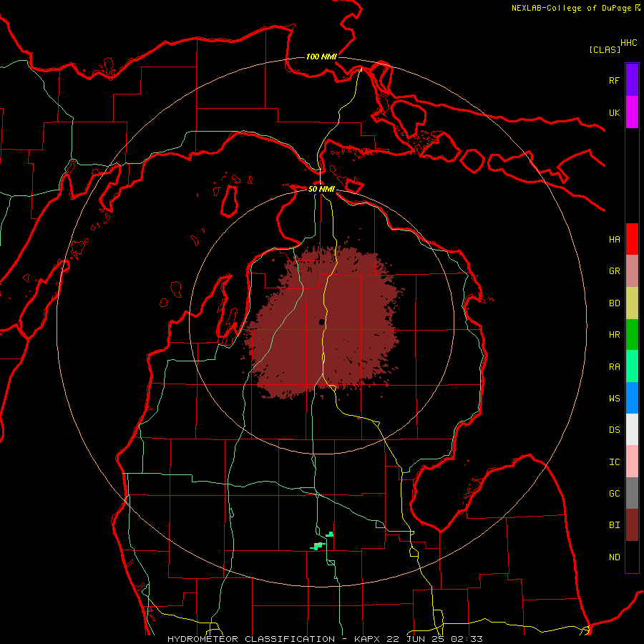The height and width of the screenshot is (644, 644).
Task: Click the WS blue legend swatch
Action: 632,398
